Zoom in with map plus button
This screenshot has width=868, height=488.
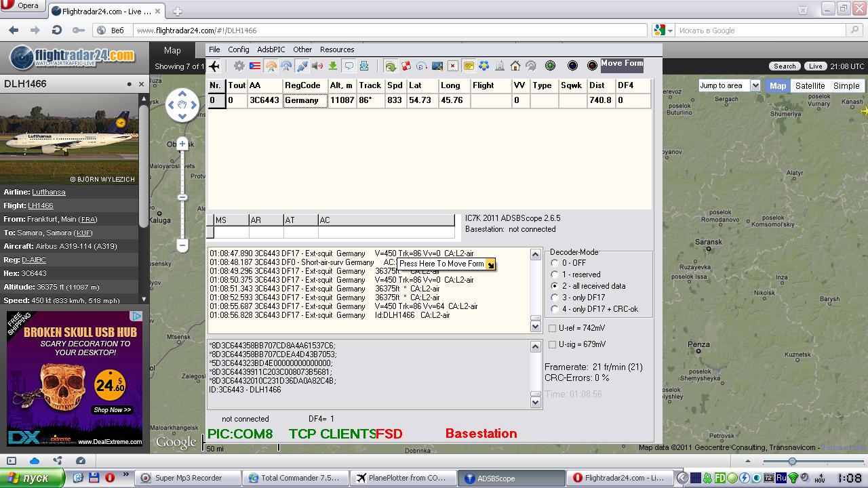coord(182,144)
